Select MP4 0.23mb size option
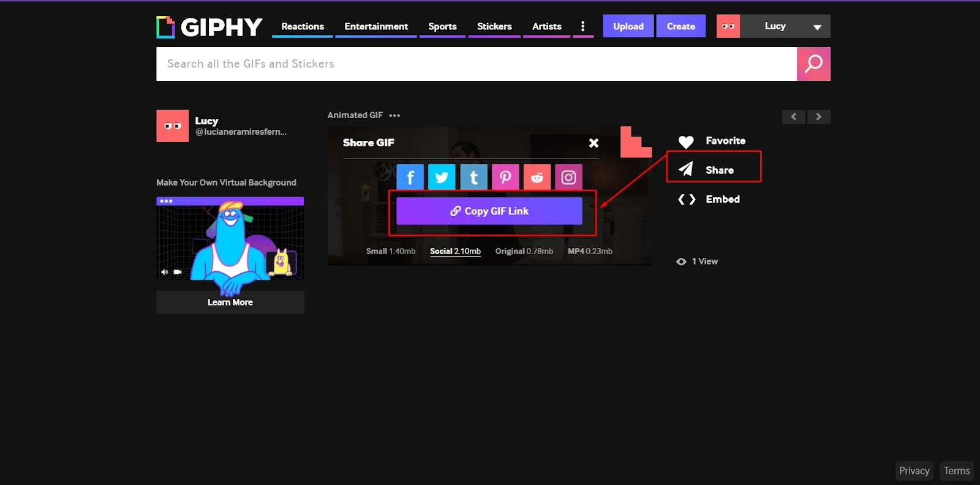 590,251
